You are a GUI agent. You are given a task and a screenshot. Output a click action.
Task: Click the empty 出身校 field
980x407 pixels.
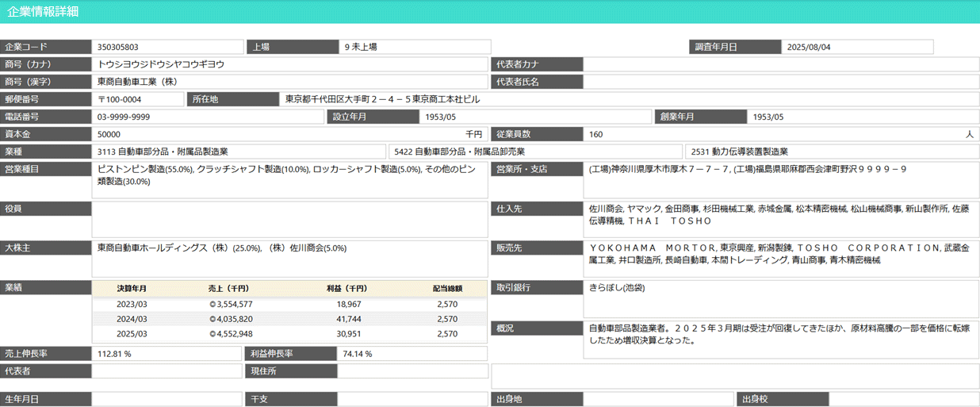904,399
